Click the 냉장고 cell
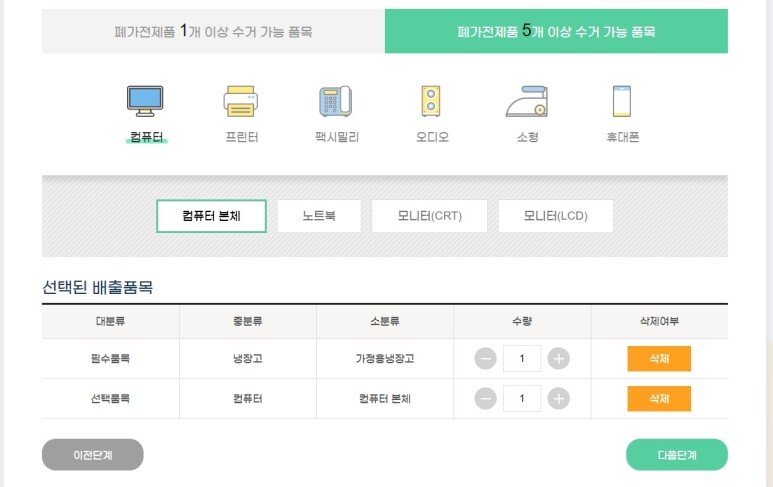This screenshot has height=487, width=773. click(x=247, y=358)
